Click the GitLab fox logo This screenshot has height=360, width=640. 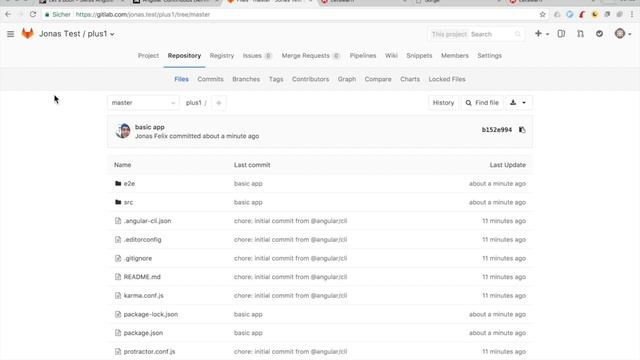[27, 33]
